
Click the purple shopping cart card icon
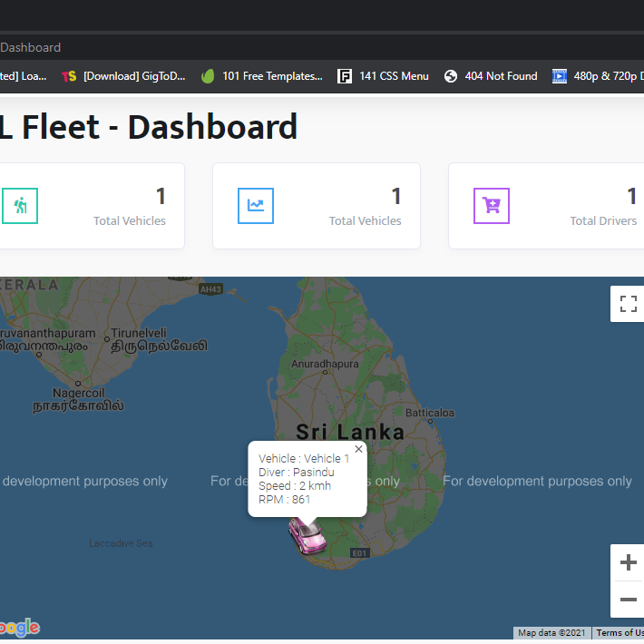(x=491, y=206)
